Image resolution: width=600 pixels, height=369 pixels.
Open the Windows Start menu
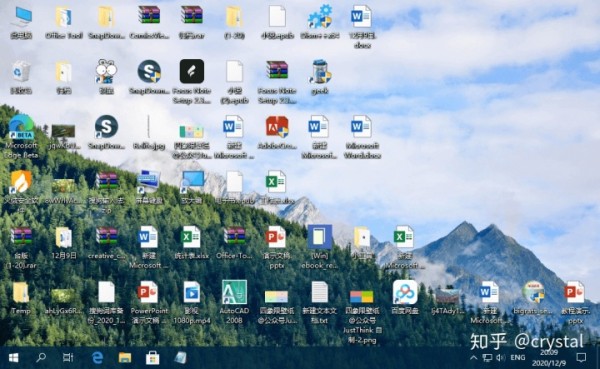pyautogui.click(x=14, y=358)
